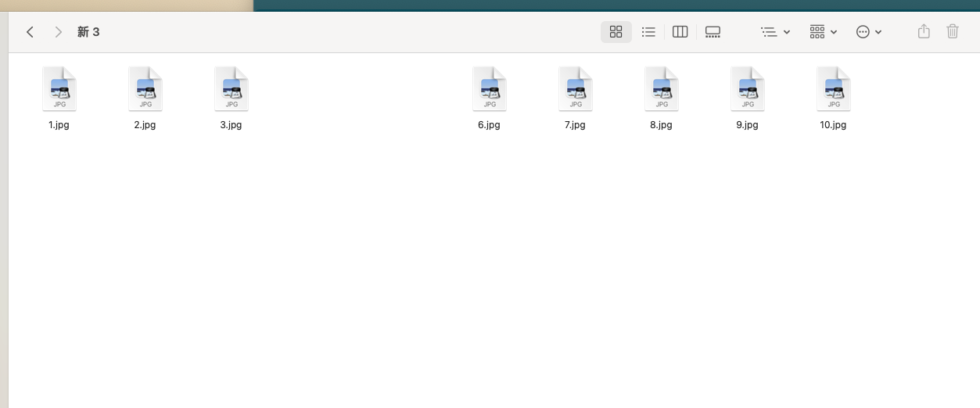Select the 3.jpg file icon
The image size is (980, 408).
[x=232, y=89]
